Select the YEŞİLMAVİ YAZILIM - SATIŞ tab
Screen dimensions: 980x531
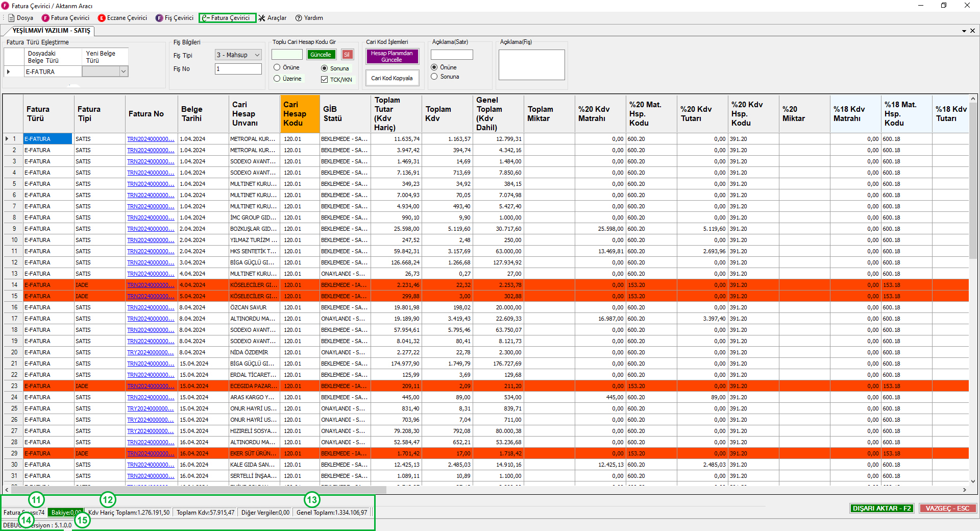point(51,31)
